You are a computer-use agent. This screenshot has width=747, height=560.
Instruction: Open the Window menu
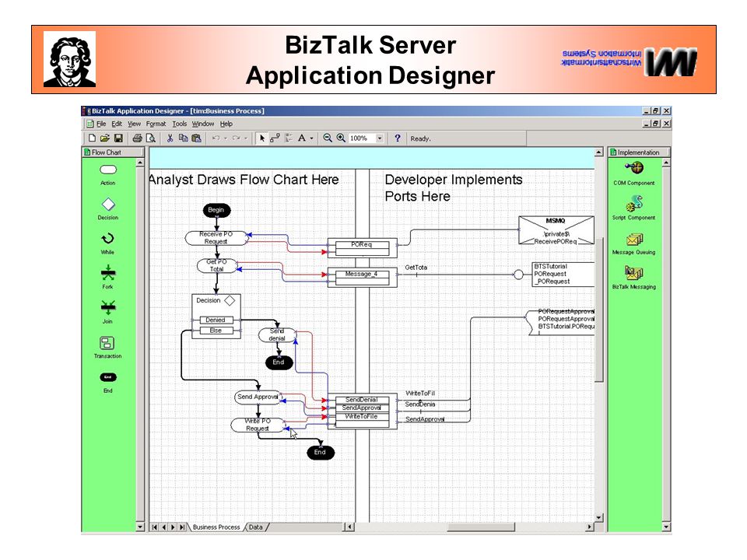click(x=203, y=124)
